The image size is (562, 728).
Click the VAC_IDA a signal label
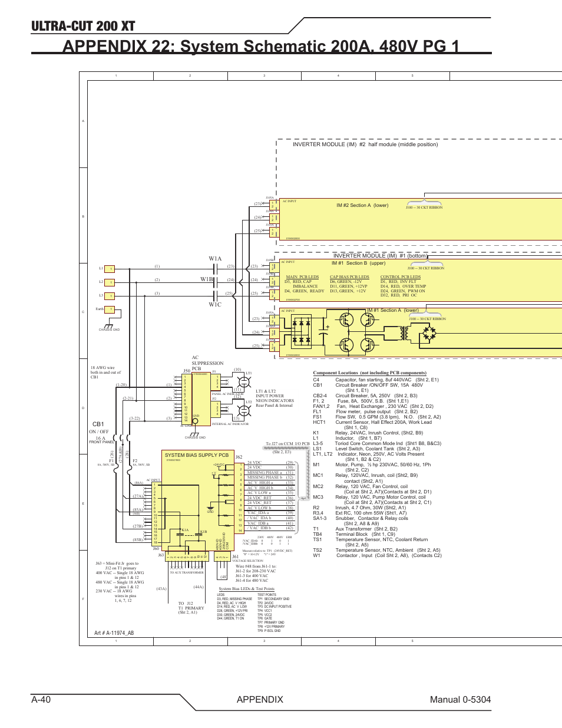click(x=258, y=513)
